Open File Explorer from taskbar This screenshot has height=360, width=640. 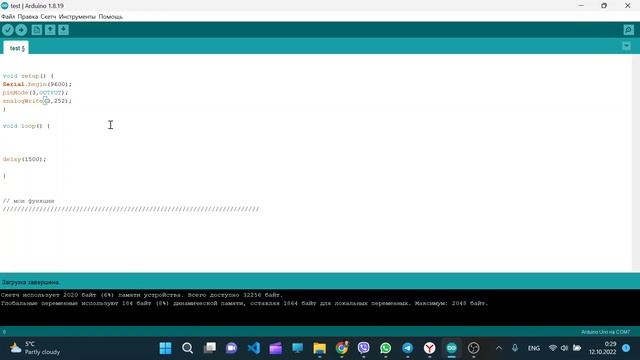(x=320, y=348)
